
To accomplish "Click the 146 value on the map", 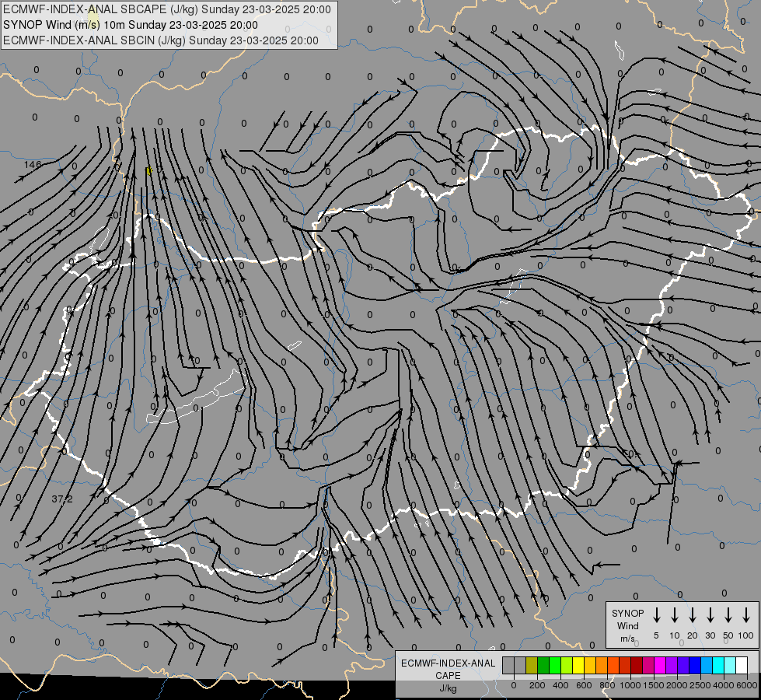I will (33, 164).
